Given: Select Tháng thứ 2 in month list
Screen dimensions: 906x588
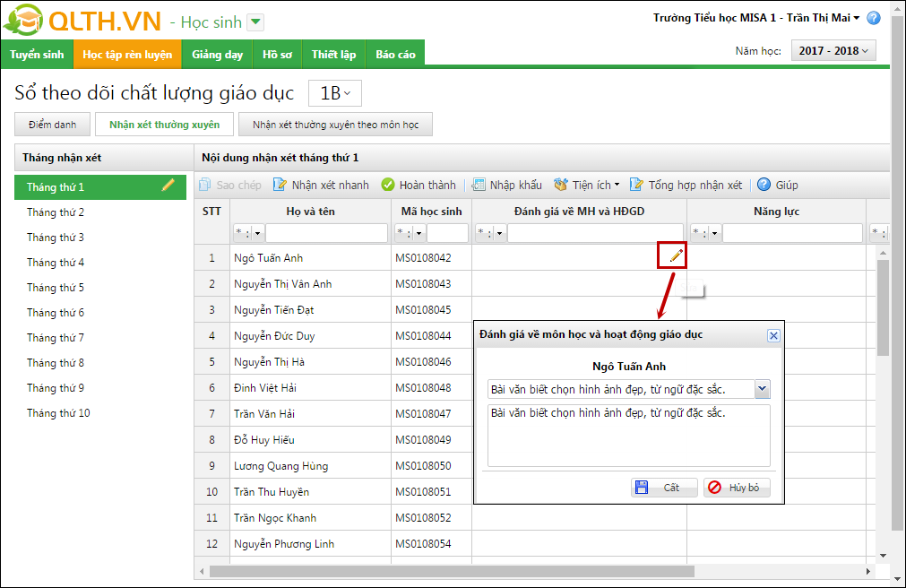Looking at the screenshot, I should [100, 212].
